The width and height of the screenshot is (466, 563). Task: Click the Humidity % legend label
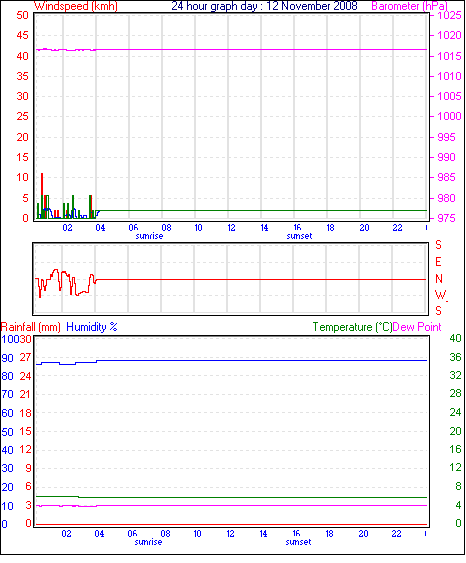(x=92, y=327)
